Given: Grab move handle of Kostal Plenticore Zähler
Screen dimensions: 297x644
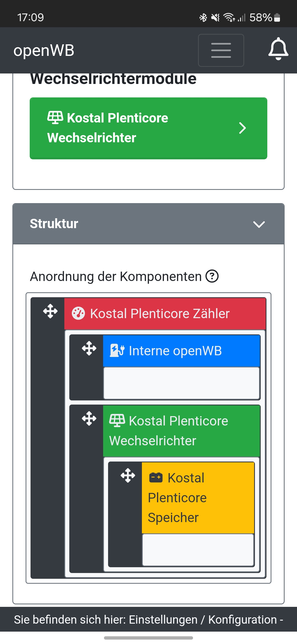Looking at the screenshot, I should point(50,311).
